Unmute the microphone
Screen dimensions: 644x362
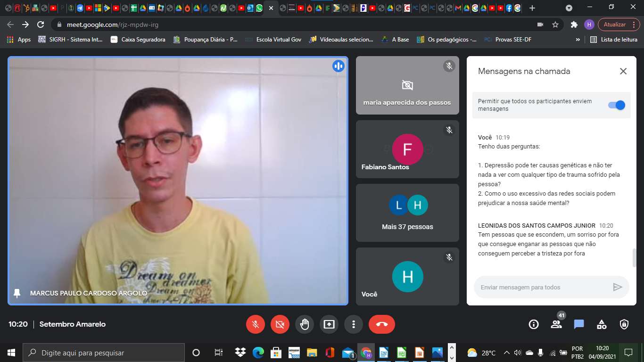pyautogui.click(x=256, y=324)
